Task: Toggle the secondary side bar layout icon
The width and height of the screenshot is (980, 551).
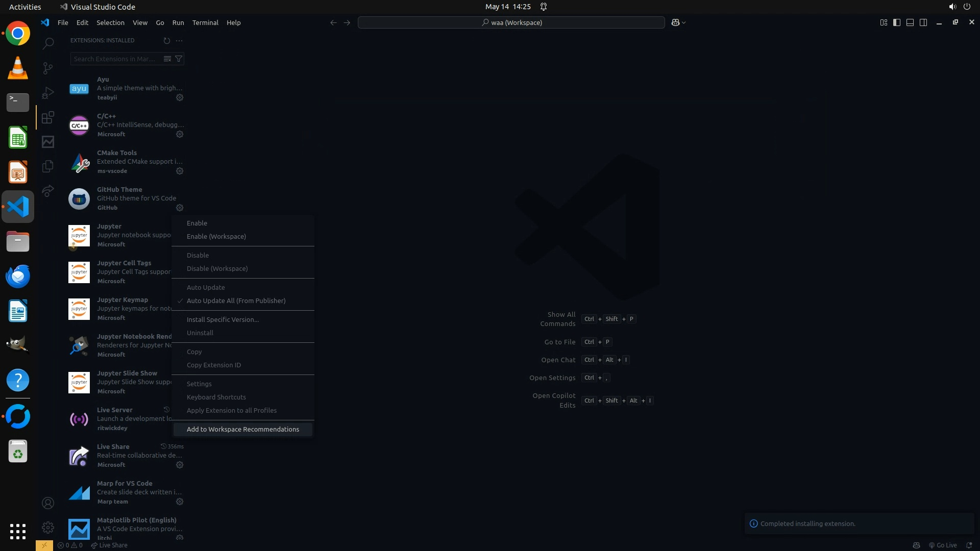Action: [x=923, y=22]
